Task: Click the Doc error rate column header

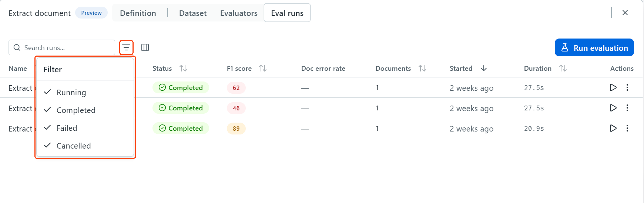Action: coord(323,68)
